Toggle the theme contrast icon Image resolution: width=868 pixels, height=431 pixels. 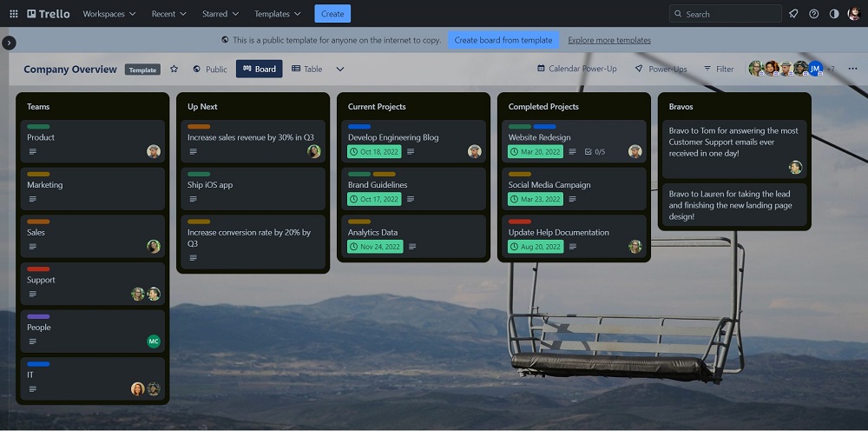pos(834,14)
